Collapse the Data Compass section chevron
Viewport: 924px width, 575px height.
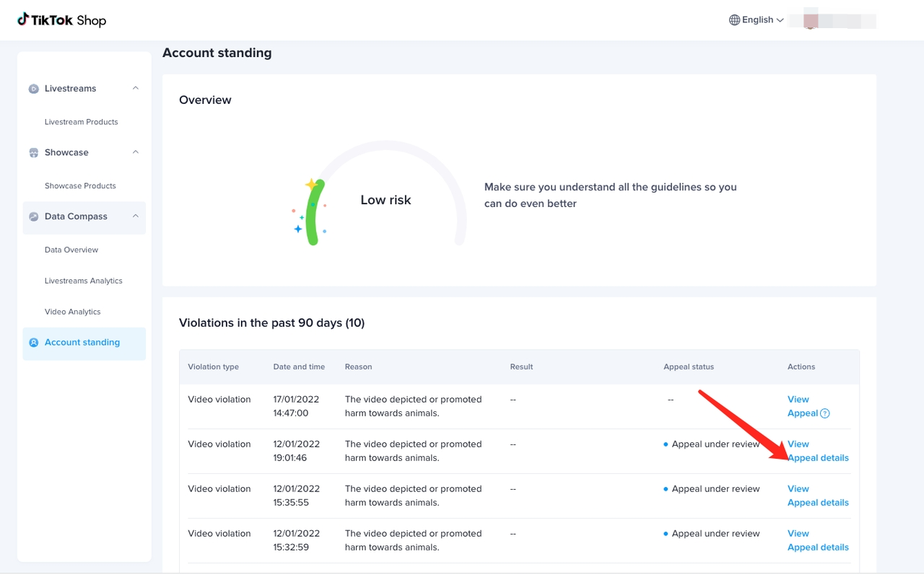tap(135, 216)
